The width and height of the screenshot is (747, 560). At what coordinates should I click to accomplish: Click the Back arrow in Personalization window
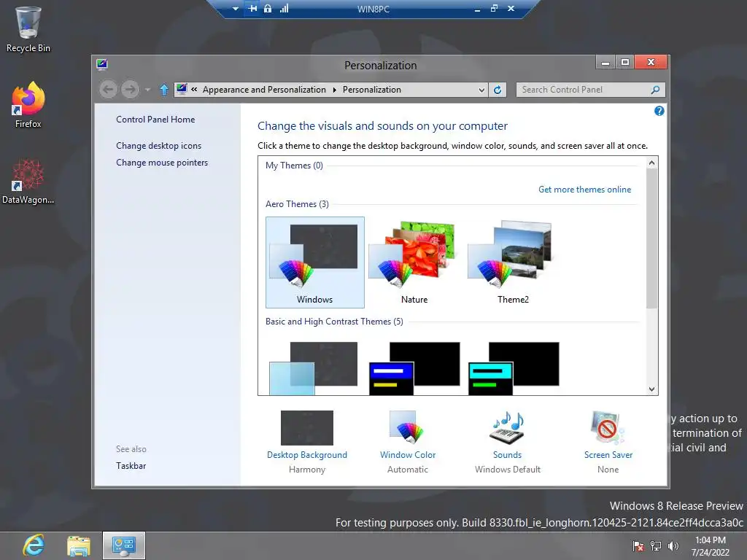tap(108, 89)
